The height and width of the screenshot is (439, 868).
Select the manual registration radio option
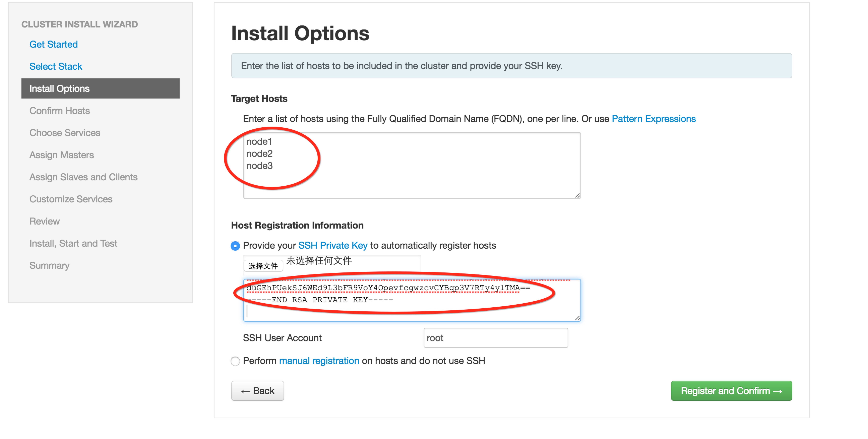(x=235, y=361)
